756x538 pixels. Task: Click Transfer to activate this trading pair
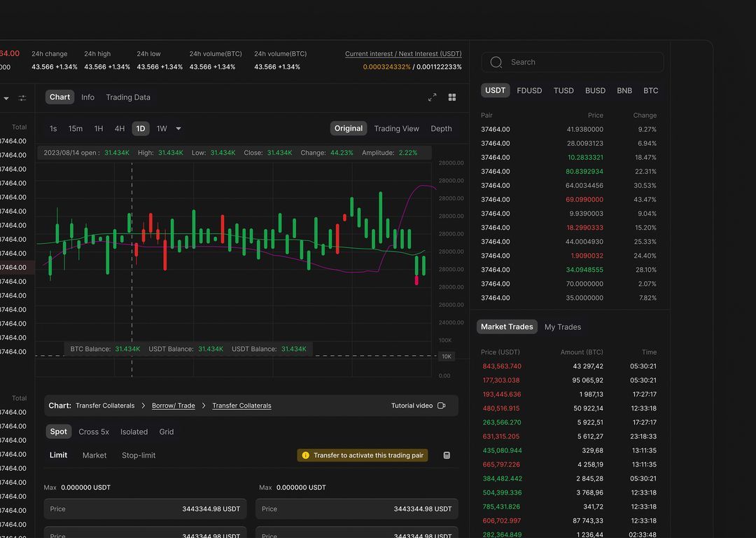click(363, 455)
